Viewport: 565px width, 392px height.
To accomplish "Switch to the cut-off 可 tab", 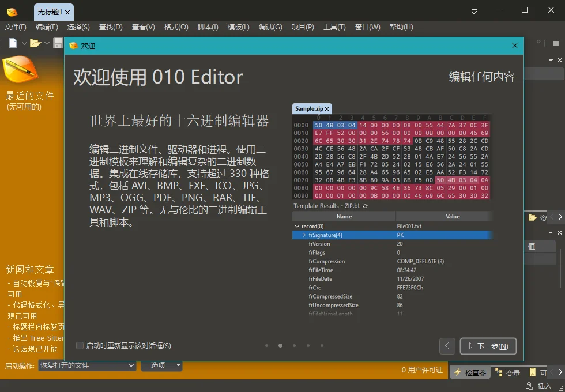I will (x=537, y=373).
